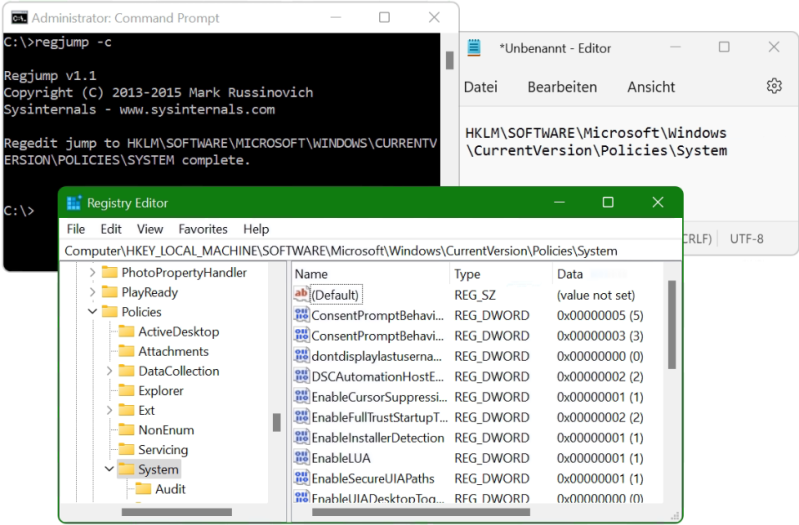Collapse the System key node
The image size is (799, 525).
109,469
